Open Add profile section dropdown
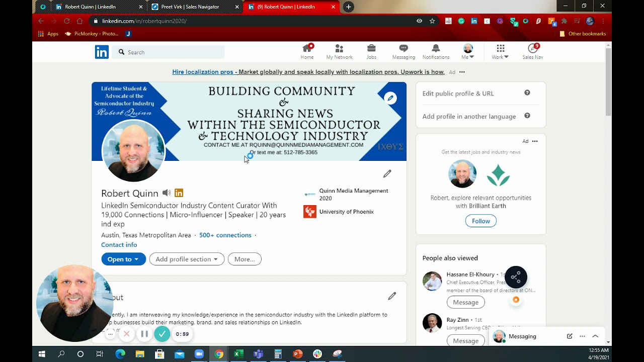The image size is (644, 362). [187, 259]
